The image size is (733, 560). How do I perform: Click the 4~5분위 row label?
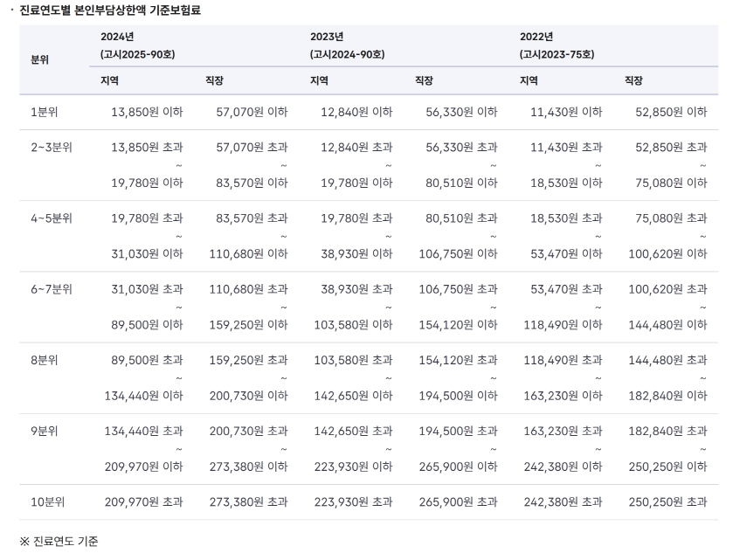(x=52, y=218)
